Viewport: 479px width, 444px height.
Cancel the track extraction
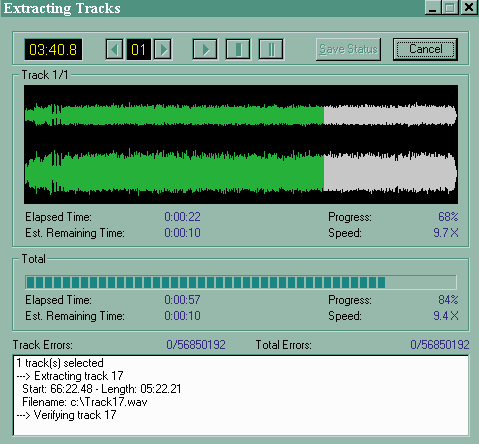point(425,49)
